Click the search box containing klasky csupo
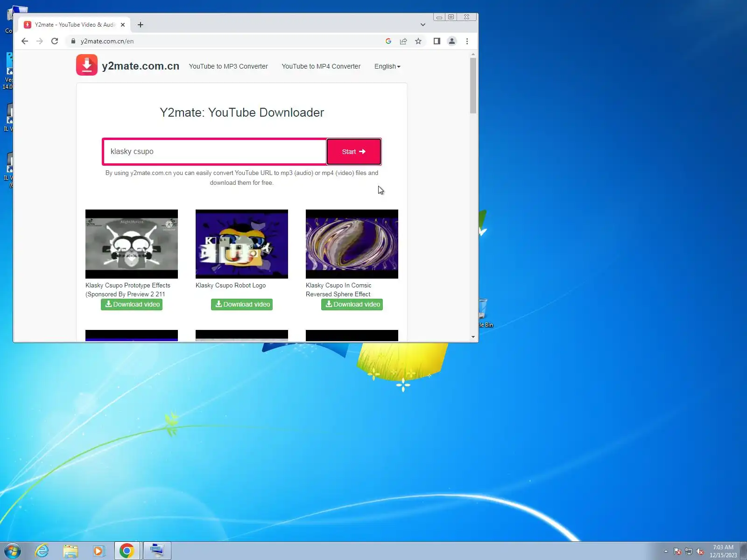 click(x=215, y=152)
